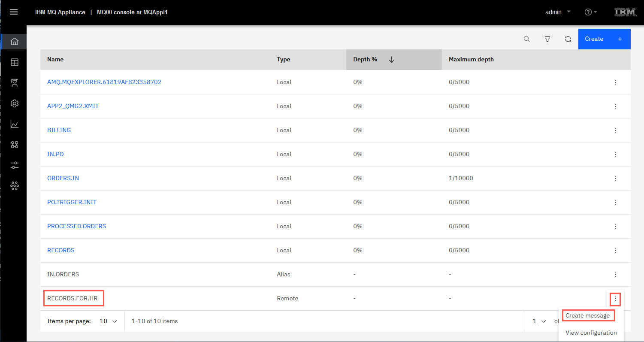Open overflow menu for IN.PO row

tap(615, 154)
